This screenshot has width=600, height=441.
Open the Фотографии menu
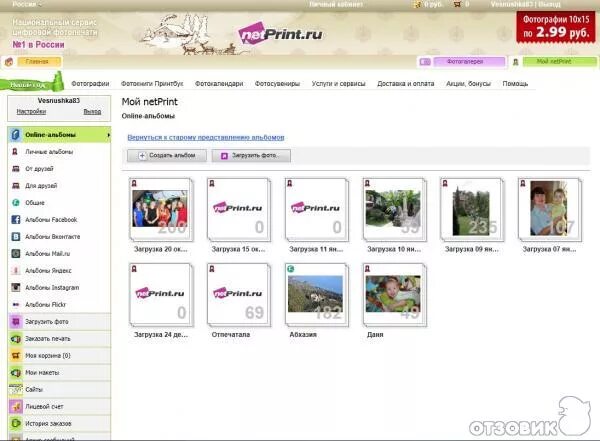(90, 83)
